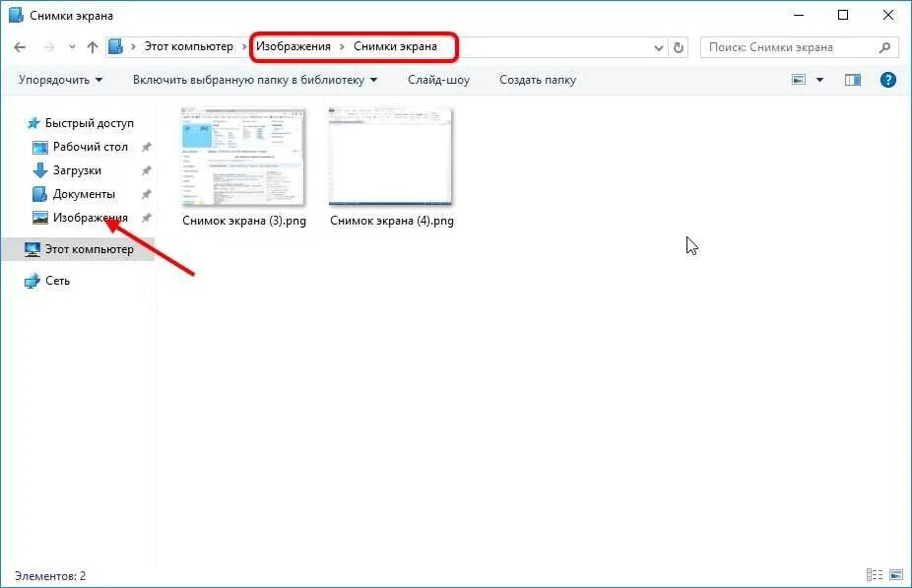Go forward with the Forward arrow

pos(49,47)
